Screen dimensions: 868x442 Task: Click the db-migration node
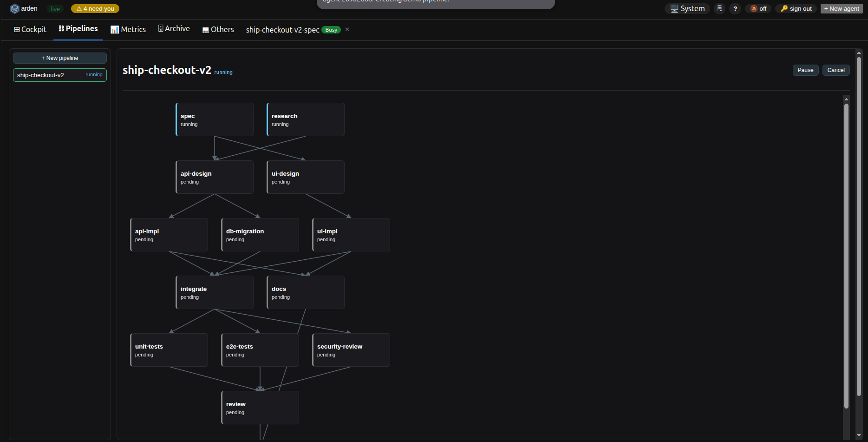pyautogui.click(x=260, y=235)
